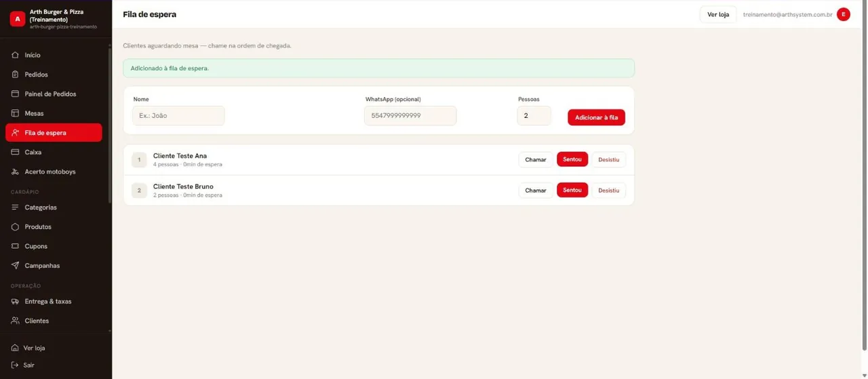Click Chamar for Cliente Teste Ana
The image size is (868, 379).
click(536, 159)
